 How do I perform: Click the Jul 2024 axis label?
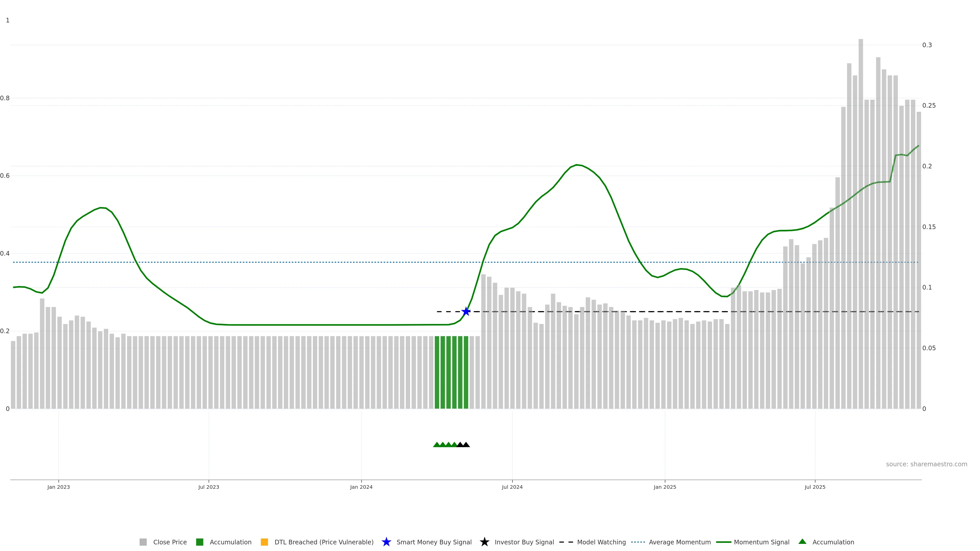click(512, 487)
